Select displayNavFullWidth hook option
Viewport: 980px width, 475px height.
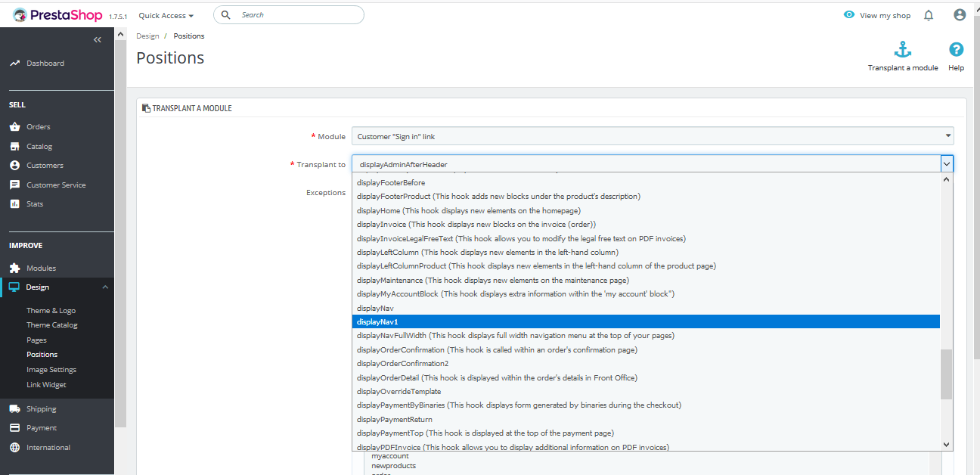tap(646, 336)
